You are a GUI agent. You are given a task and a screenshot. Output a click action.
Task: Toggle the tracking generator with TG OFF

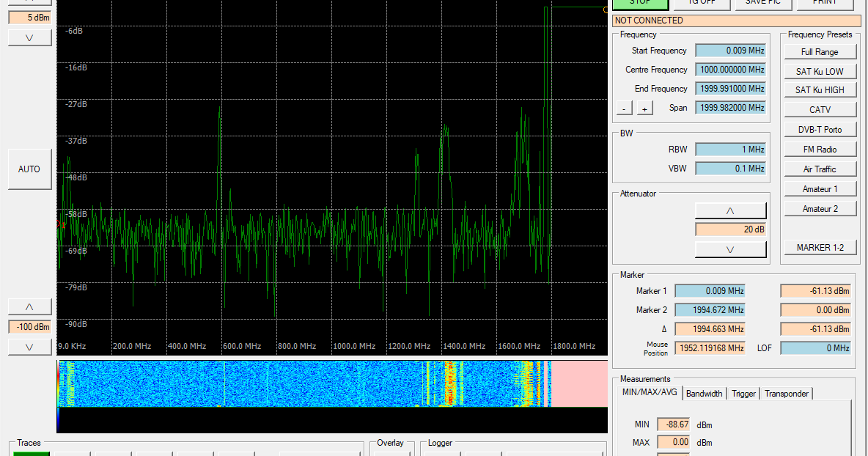[x=702, y=3]
